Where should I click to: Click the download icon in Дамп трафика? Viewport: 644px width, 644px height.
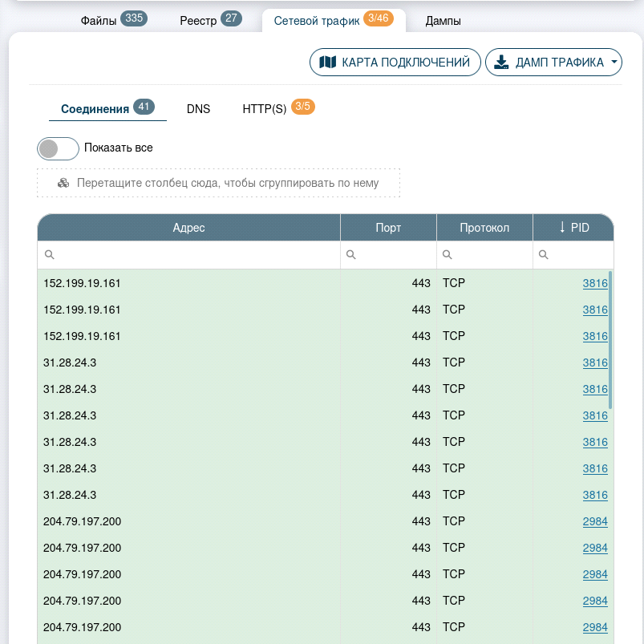[501, 63]
